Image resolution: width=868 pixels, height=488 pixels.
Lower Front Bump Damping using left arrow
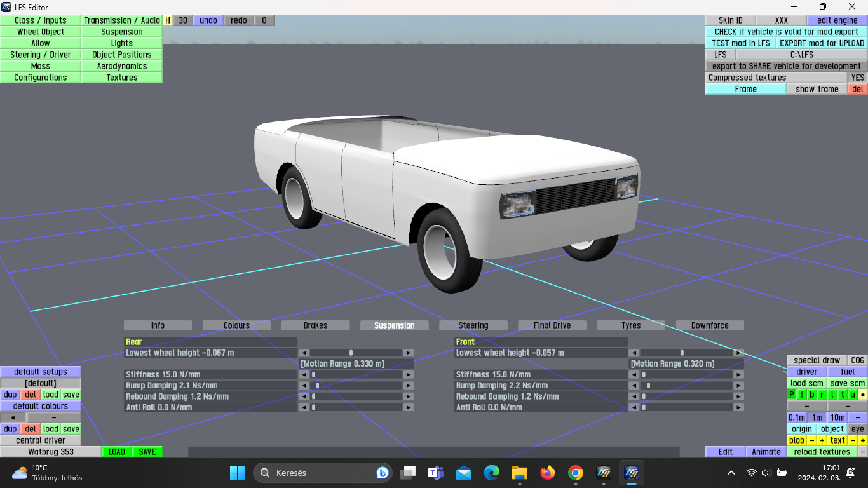point(634,386)
